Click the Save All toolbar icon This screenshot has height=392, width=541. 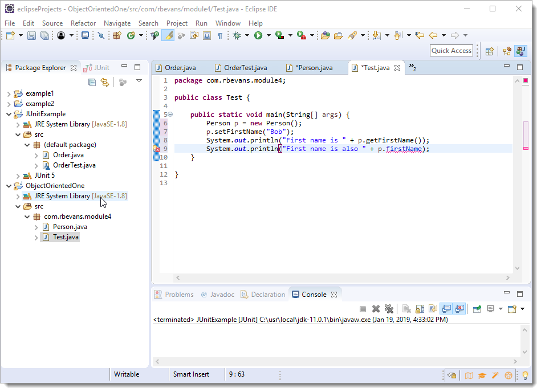pos(44,35)
